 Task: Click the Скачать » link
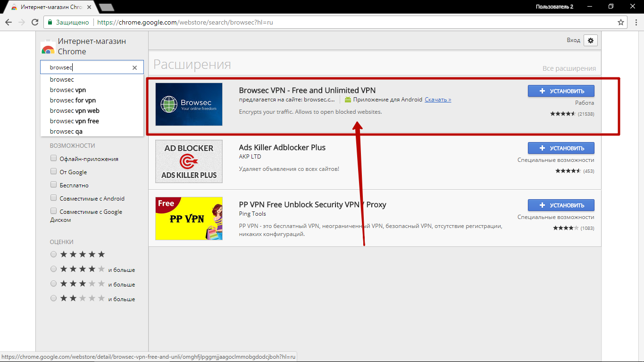click(438, 100)
